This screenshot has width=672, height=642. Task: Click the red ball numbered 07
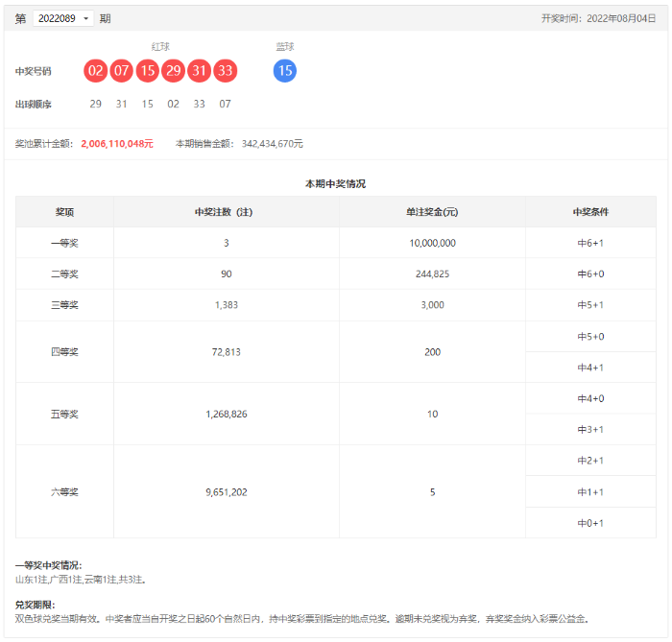(121, 71)
